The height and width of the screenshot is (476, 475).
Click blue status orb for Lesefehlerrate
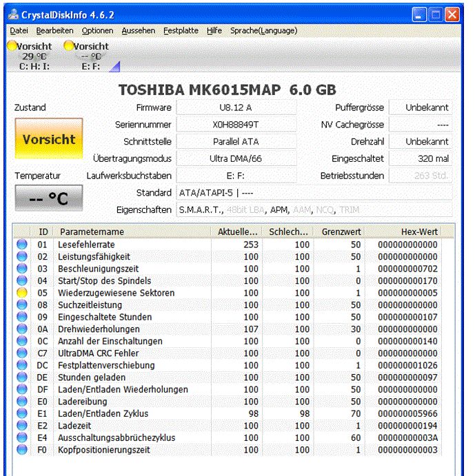[x=21, y=245]
